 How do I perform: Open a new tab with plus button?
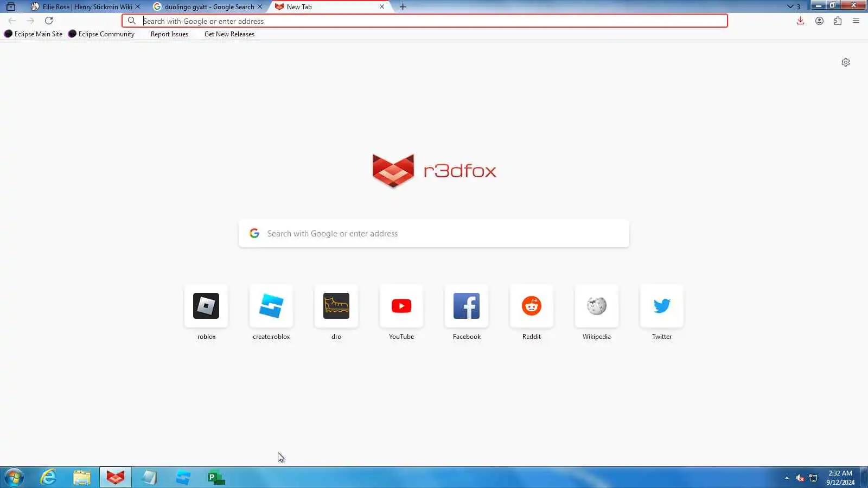click(x=403, y=7)
